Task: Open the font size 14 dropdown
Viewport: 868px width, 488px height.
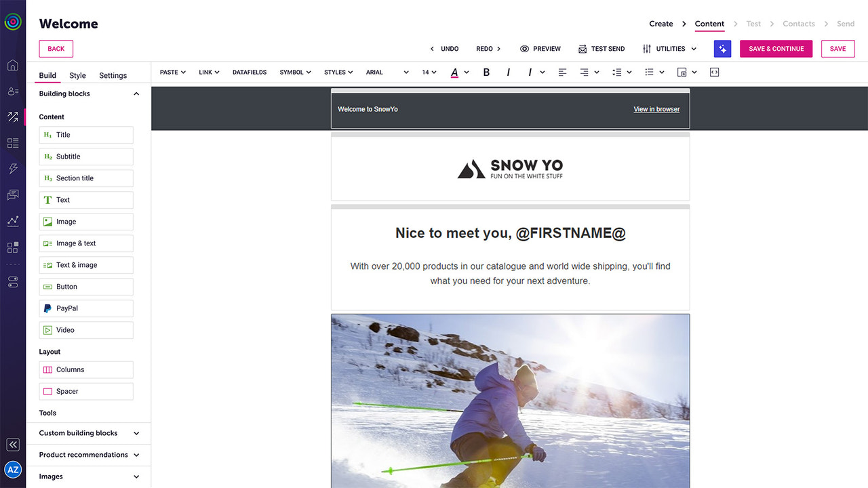Action: pos(429,72)
